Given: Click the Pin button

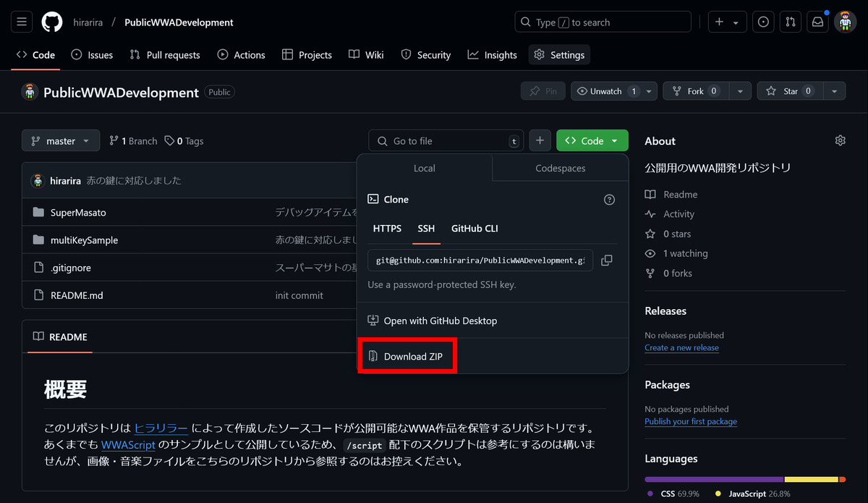Looking at the screenshot, I should (x=543, y=91).
